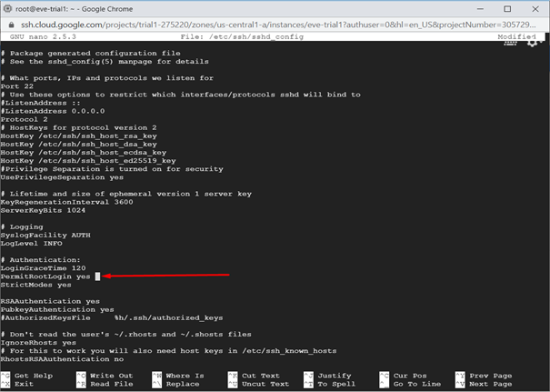This screenshot has width=550, height=392.
Task: Open the on-screen keyboard icon
Action: pyautogui.click(x=510, y=43)
